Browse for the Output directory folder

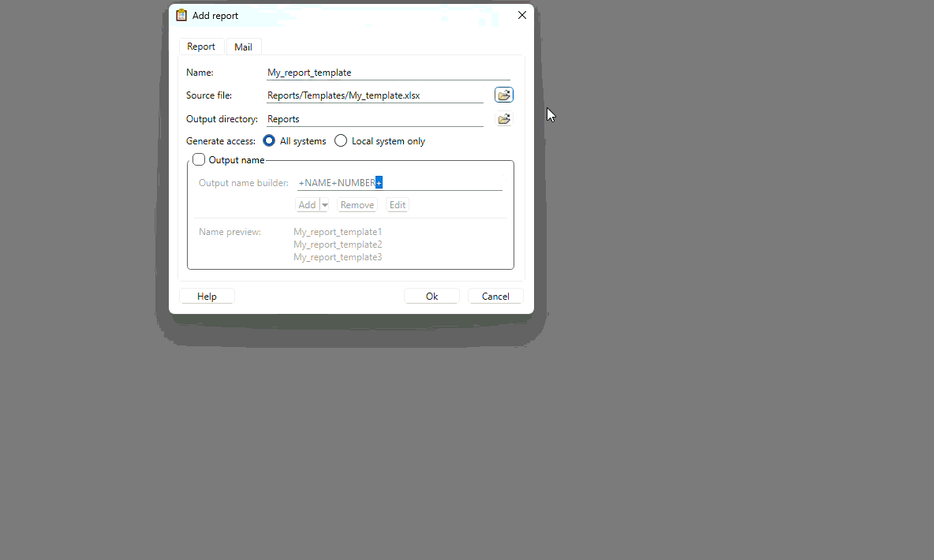pos(503,118)
